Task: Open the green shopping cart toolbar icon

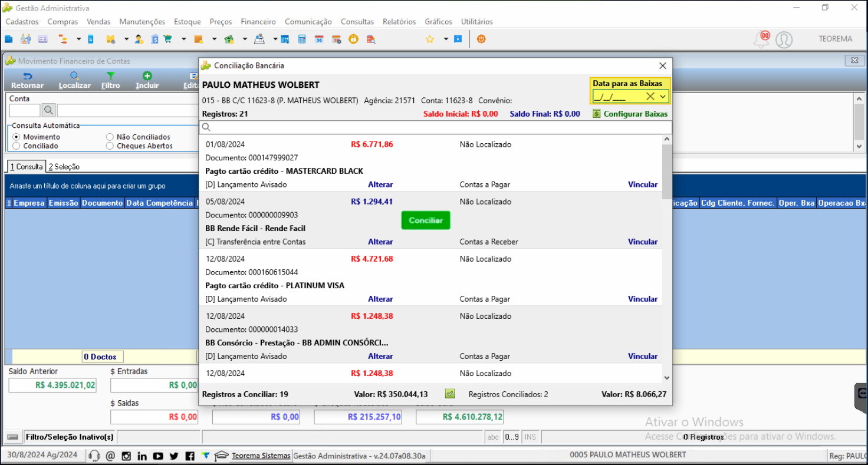Action: (167, 39)
